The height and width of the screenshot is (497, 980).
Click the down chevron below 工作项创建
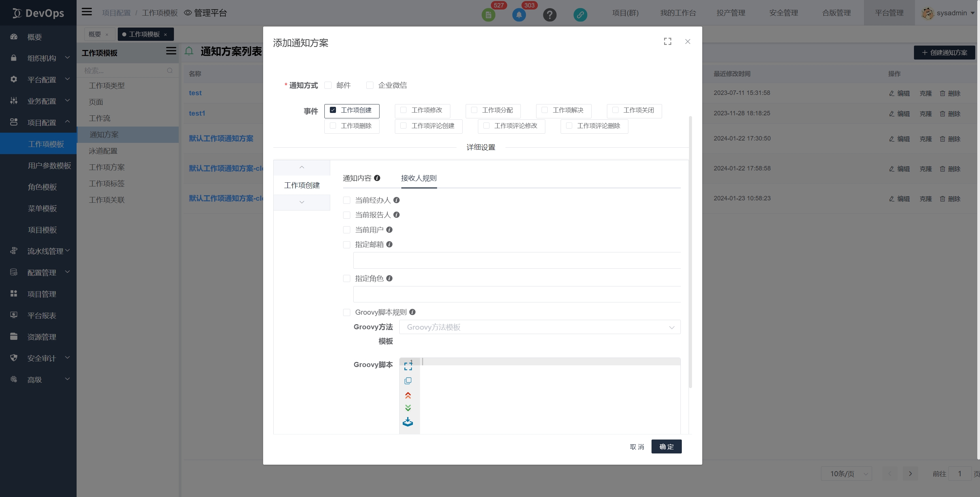(302, 202)
